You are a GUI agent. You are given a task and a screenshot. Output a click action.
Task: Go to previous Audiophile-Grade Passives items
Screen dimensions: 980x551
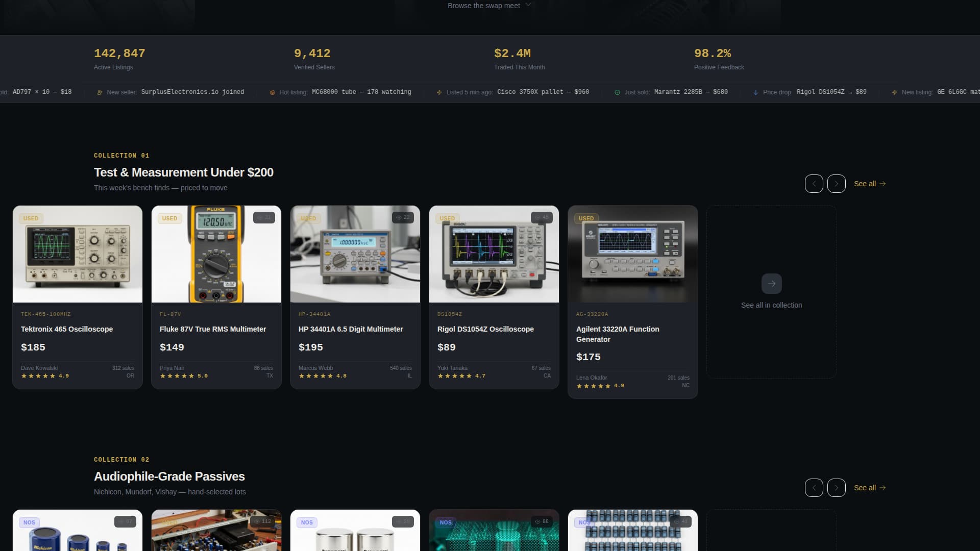(814, 488)
